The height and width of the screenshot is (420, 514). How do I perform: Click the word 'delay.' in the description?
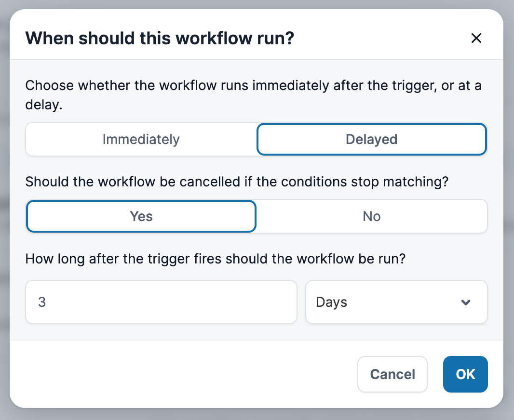click(43, 105)
